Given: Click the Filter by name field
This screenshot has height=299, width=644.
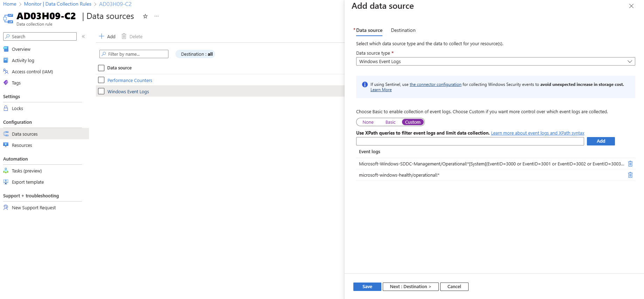Looking at the screenshot, I should click(x=134, y=54).
